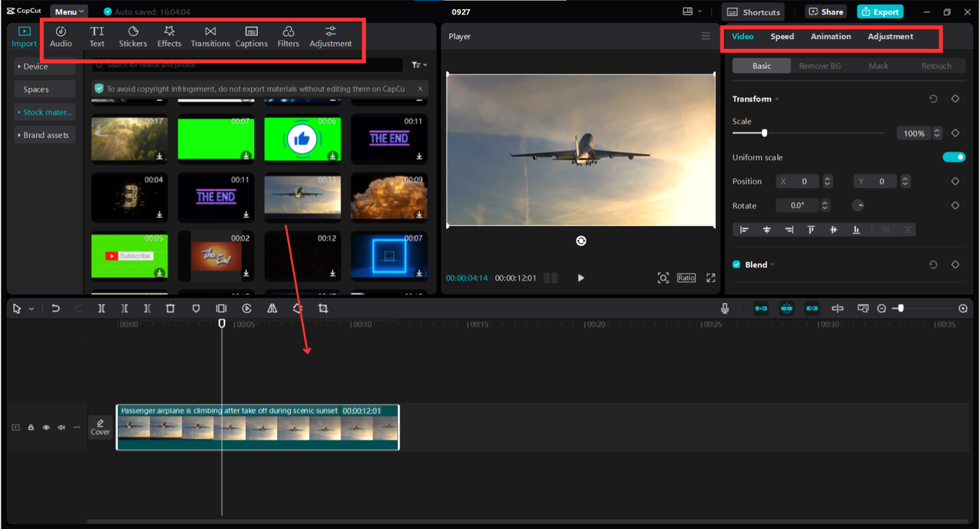Zoom in the timeline with plus icon
The height and width of the screenshot is (529, 980).
[x=963, y=309]
